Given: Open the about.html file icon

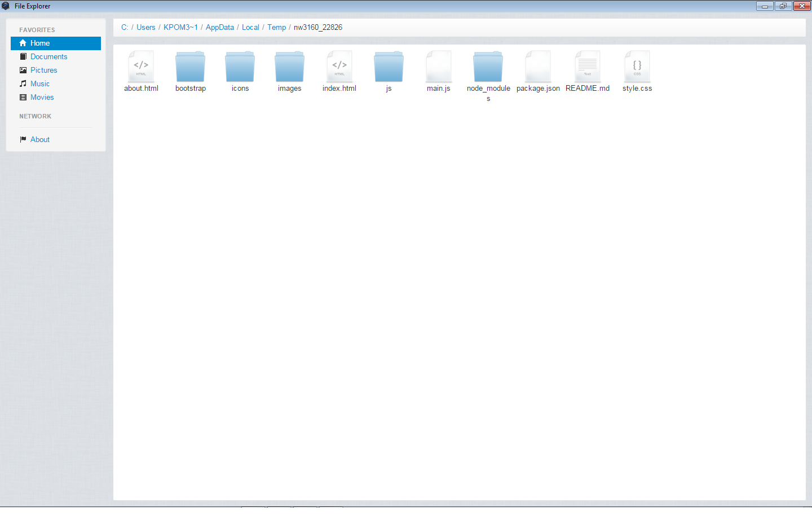Looking at the screenshot, I should tap(141, 67).
